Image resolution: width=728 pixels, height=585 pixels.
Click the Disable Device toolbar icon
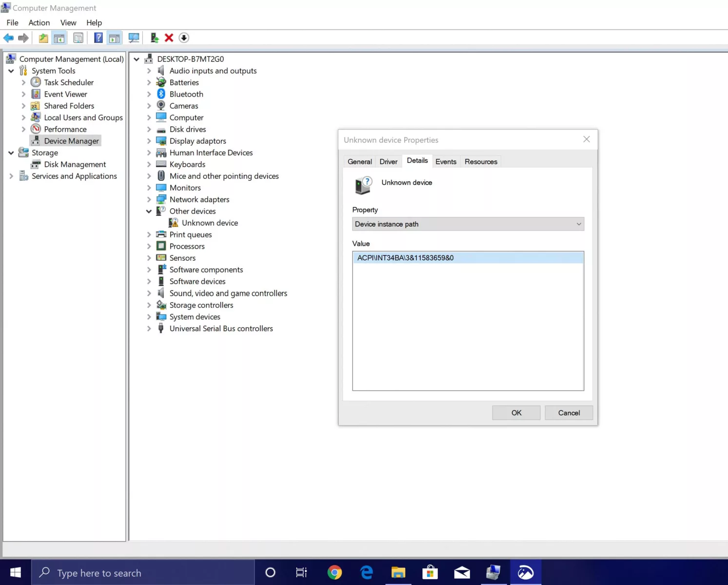(184, 38)
